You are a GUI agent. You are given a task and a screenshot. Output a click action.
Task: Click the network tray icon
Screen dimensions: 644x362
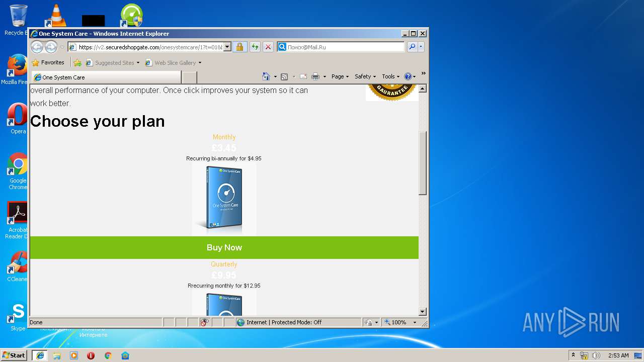pyautogui.click(x=584, y=355)
